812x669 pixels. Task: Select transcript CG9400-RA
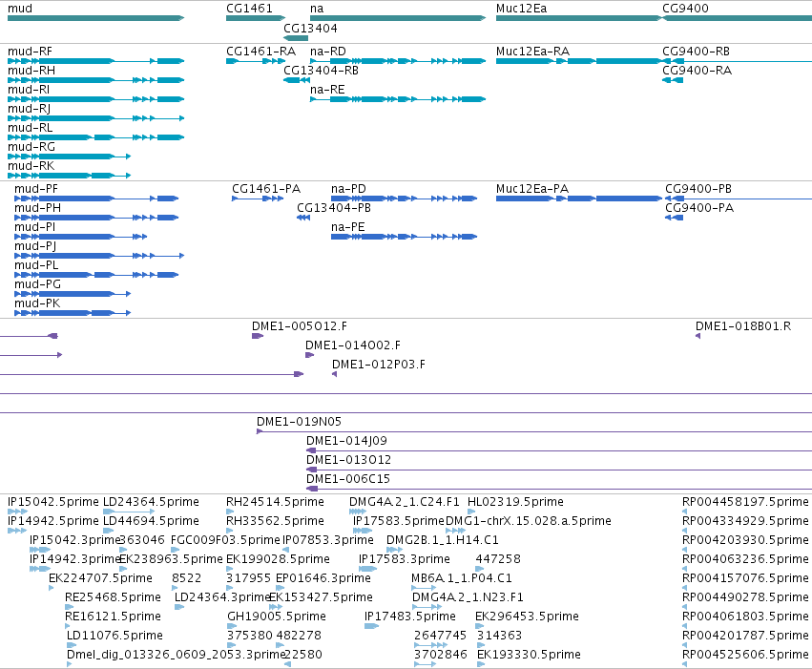[673, 80]
